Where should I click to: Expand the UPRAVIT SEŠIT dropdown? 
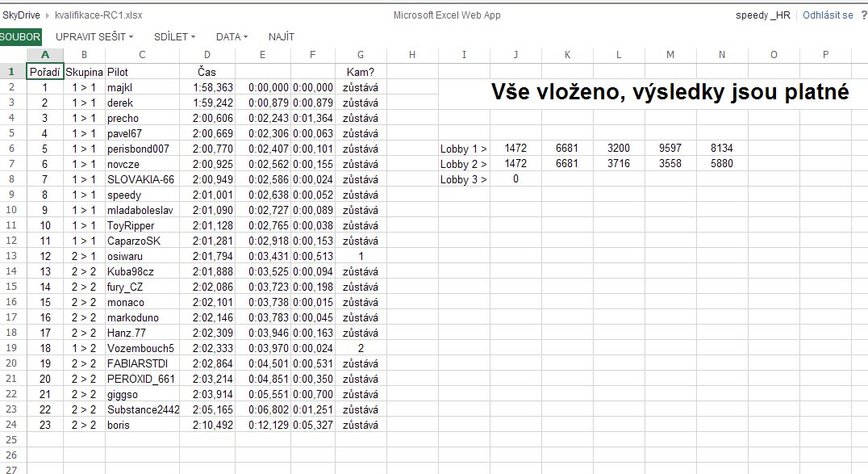94,36
